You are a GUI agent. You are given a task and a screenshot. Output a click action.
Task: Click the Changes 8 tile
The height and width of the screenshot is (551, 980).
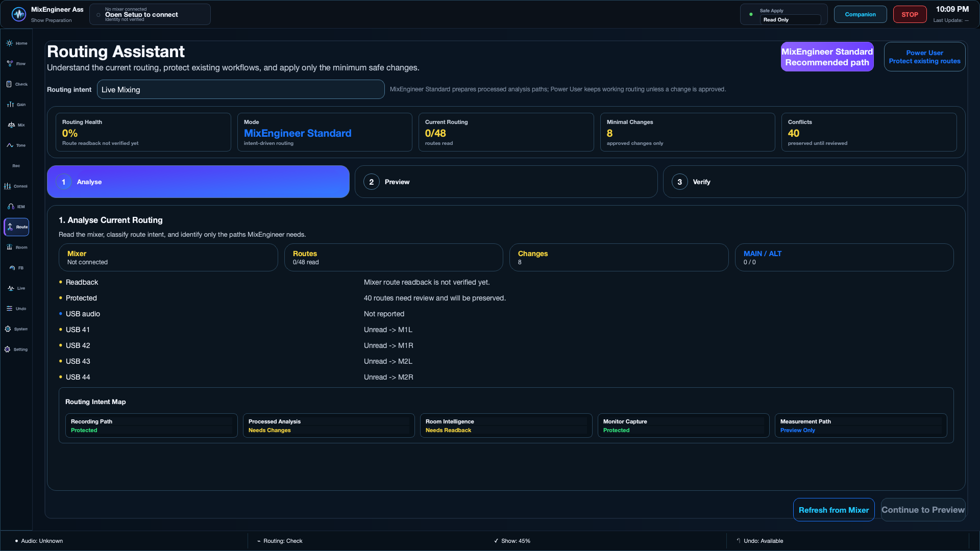[619, 257]
